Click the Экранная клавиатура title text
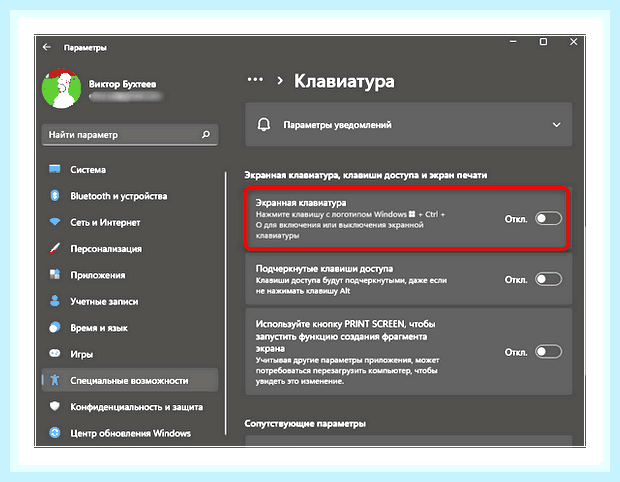620x482 pixels. click(301, 203)
